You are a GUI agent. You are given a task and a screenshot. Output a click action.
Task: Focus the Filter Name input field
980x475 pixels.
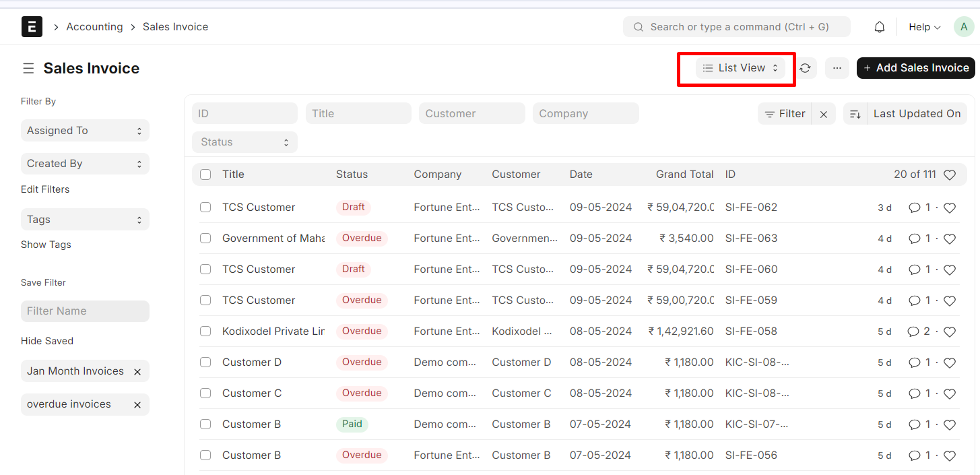pyautogui.click(x=85, y=311)
